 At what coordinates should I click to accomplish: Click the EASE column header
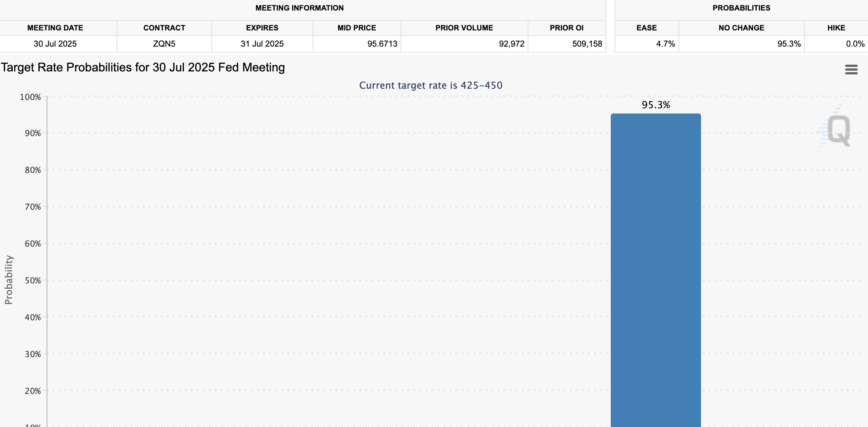pos(646,28)
